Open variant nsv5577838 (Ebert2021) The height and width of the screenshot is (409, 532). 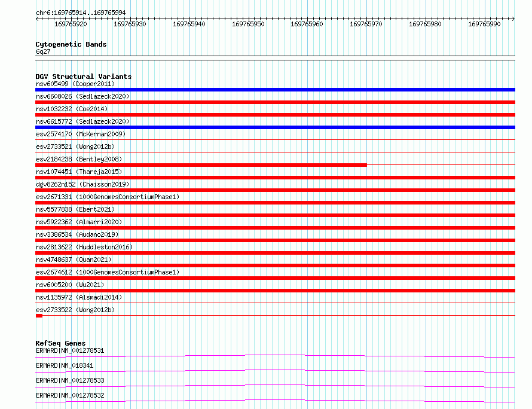pyautogui.click(x=75, y=209)
